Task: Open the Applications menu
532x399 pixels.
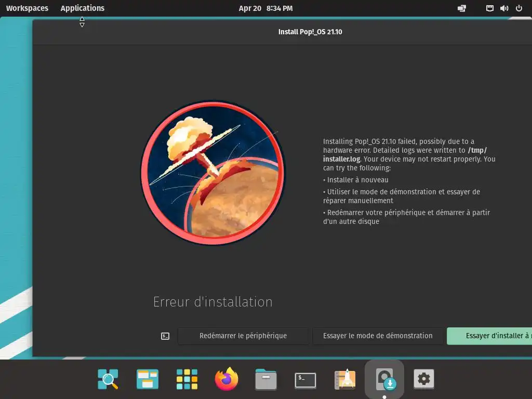Action: click(x=83, y=8)
